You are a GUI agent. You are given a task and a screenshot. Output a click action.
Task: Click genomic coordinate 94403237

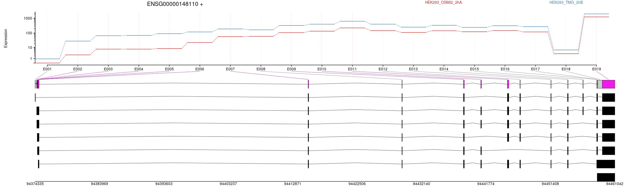tap(228, 184)
